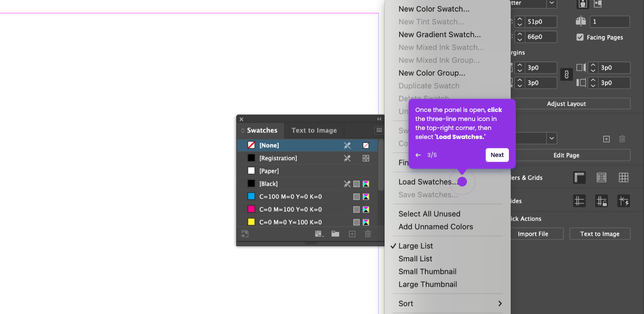Click the Edit Page button
Screen dimensions: 644x314
click(566, 155)
